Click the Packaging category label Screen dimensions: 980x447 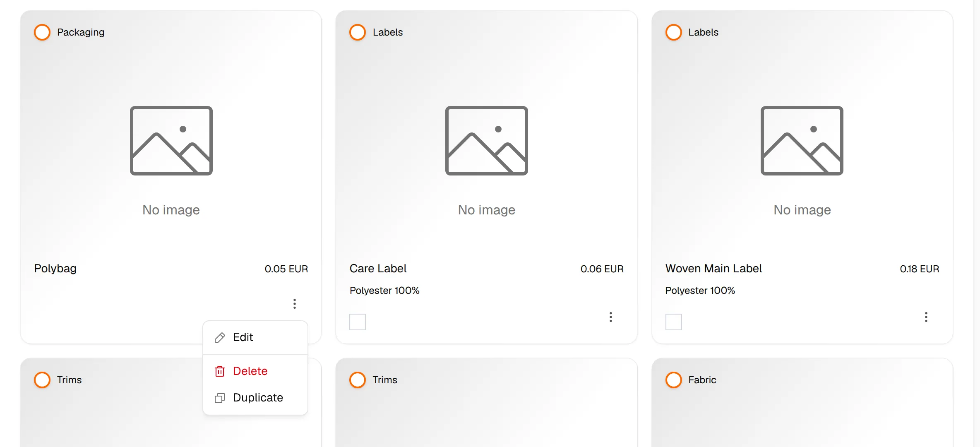[x=81, y=32]
